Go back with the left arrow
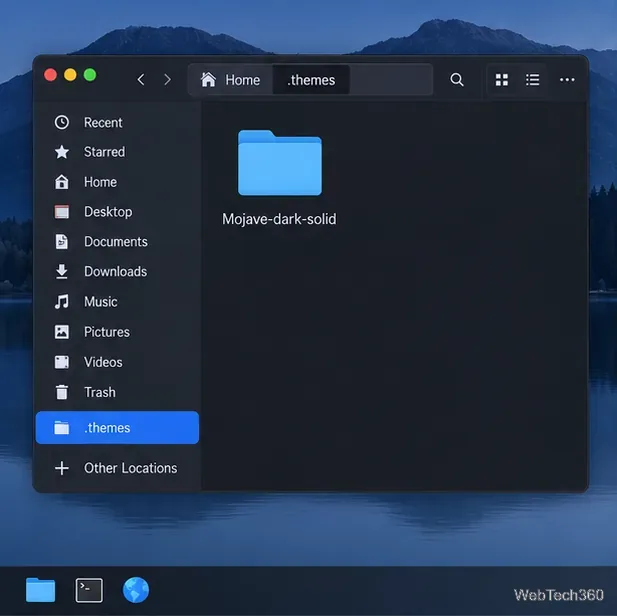617x616 pixels. coord(141,80)
